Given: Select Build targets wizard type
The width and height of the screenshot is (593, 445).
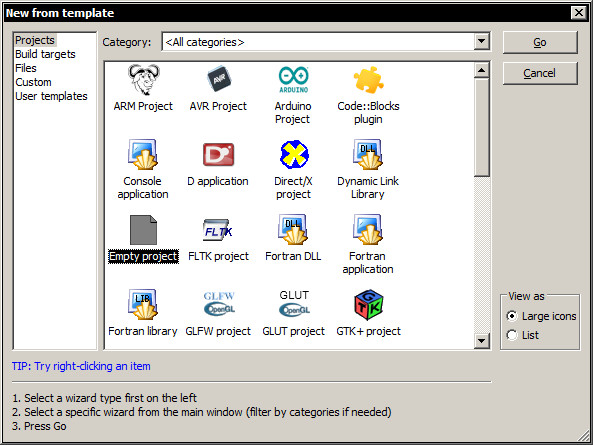Looking at the screenshot, I should coord(45,54).
